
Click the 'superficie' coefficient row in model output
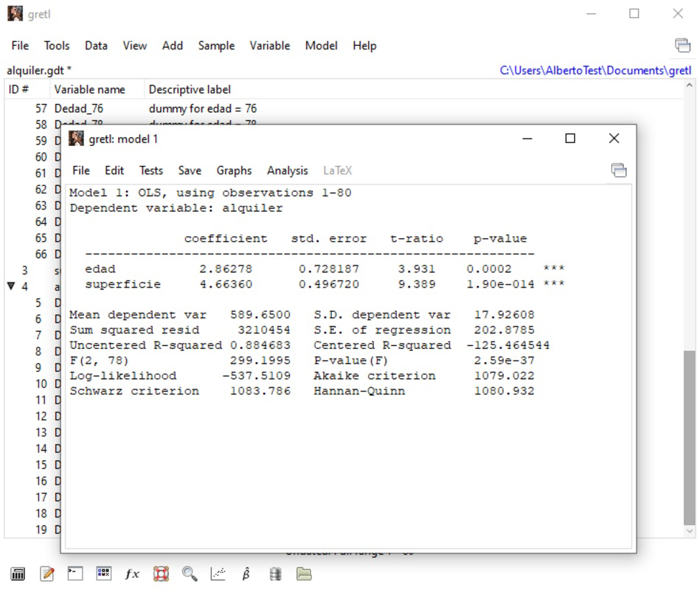coord(325,284)
